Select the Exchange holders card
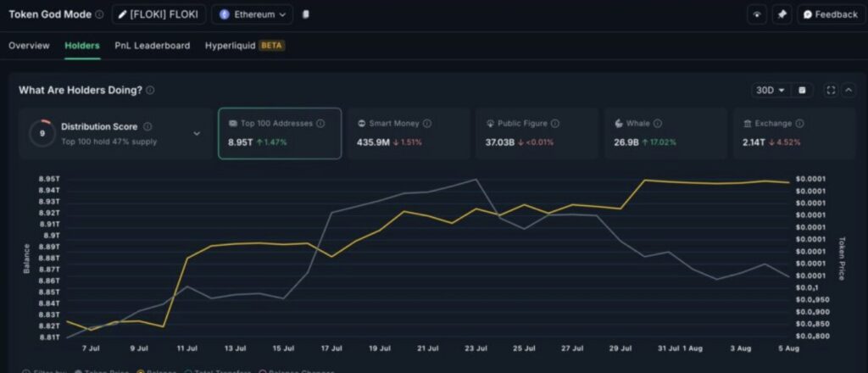 coord(794,133)
